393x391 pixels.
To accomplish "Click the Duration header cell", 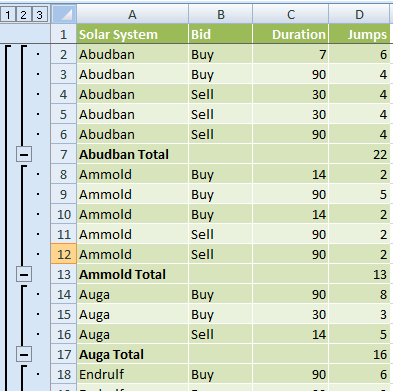I will coord(291,34).
